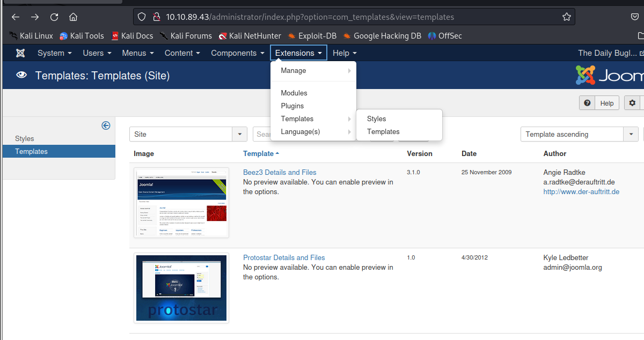This screenshot has height=340, width=644.
Task: Open the Joomla logo icon in admin menu
Action: point(20,53)
